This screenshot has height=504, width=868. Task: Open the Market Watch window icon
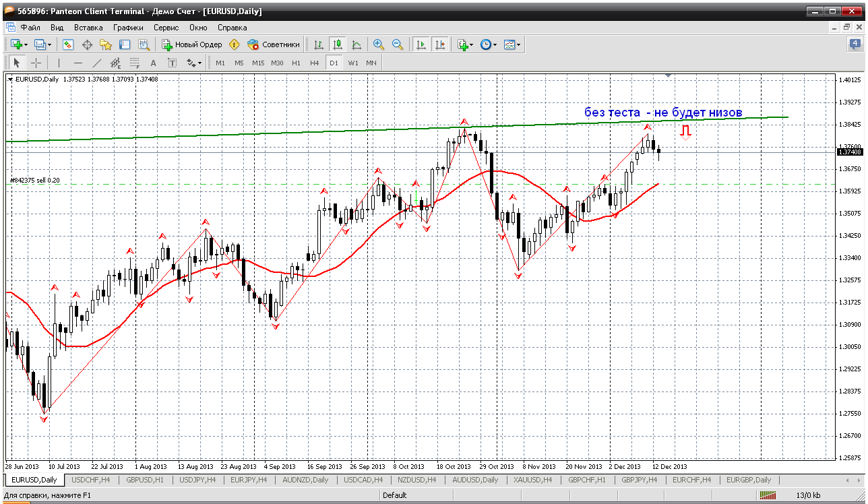coord(68,44)
